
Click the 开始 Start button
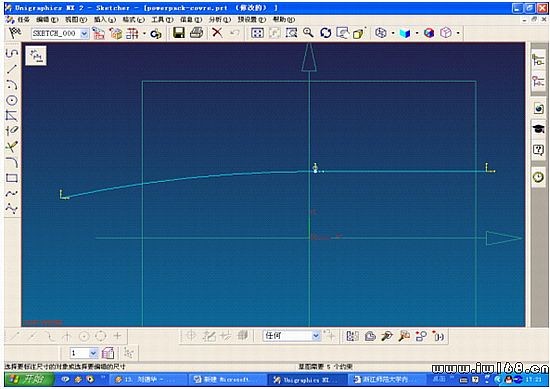(x=29, y=380)
